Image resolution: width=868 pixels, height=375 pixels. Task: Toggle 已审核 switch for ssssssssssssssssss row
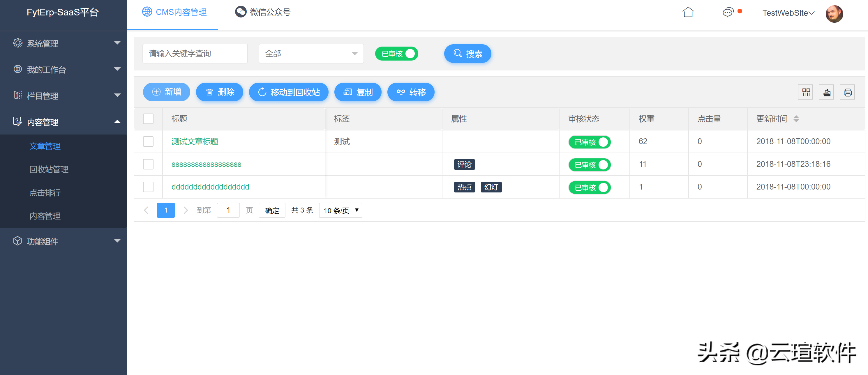[x=589, y=165]
